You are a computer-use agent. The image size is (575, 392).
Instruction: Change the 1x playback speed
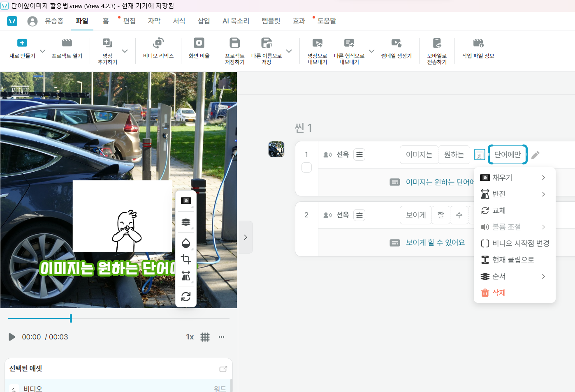tap(190, 337)
